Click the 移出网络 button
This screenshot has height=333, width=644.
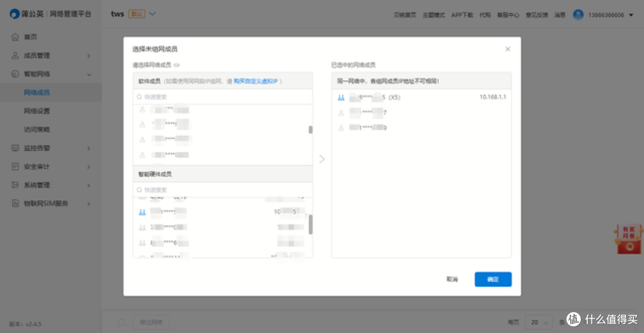(x=151, y=322)
